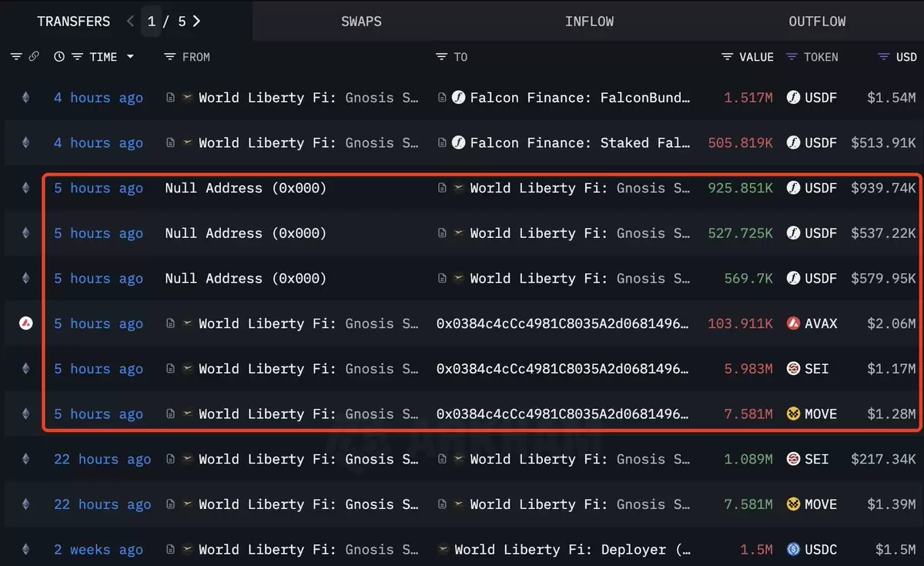
Task: Open the World Liberty Fi: Deployer recipient
Action: 573,550
